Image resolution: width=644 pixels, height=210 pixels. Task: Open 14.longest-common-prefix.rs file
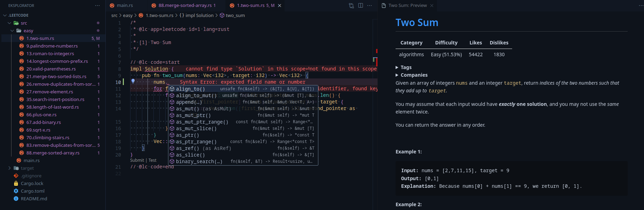click(57, 61)
